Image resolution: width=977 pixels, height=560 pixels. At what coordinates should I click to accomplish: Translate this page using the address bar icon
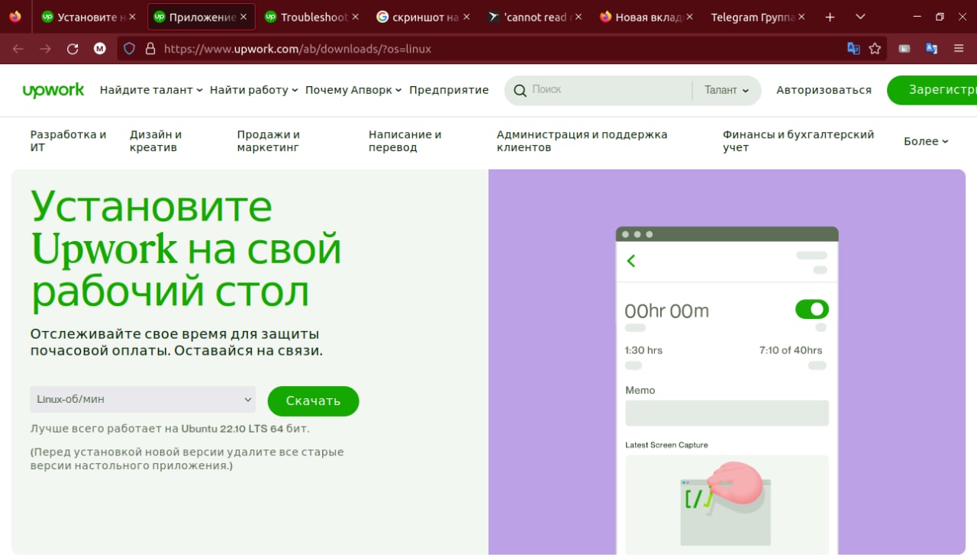(853, 49)
